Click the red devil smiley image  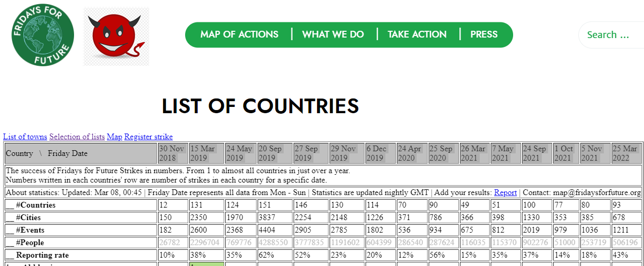117,37
